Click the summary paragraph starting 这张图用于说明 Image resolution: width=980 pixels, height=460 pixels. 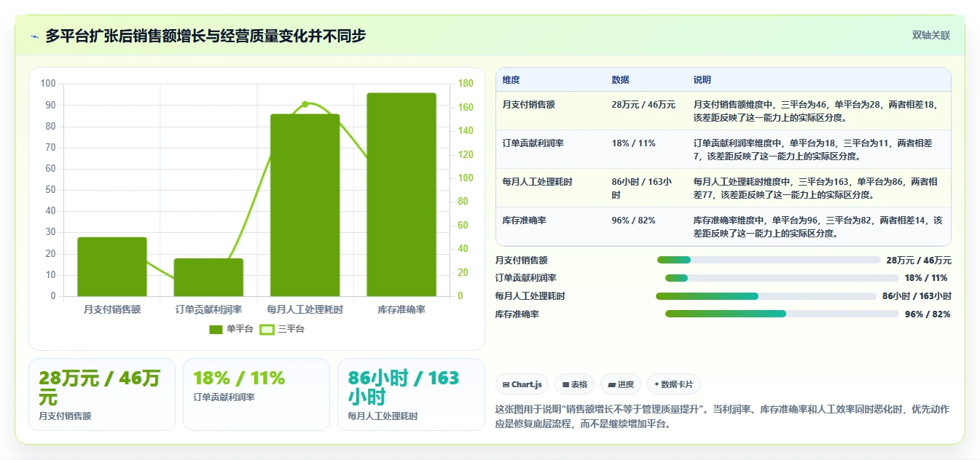[x=722, y=416]
